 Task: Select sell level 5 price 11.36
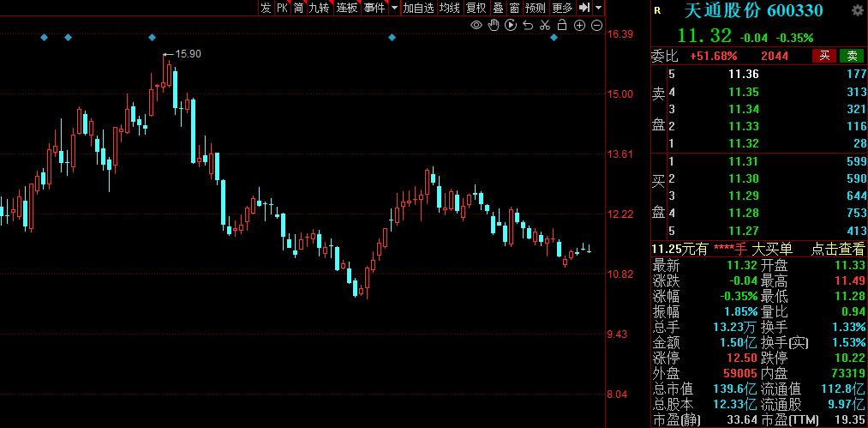pyautogui.click(x=744, y=75)
